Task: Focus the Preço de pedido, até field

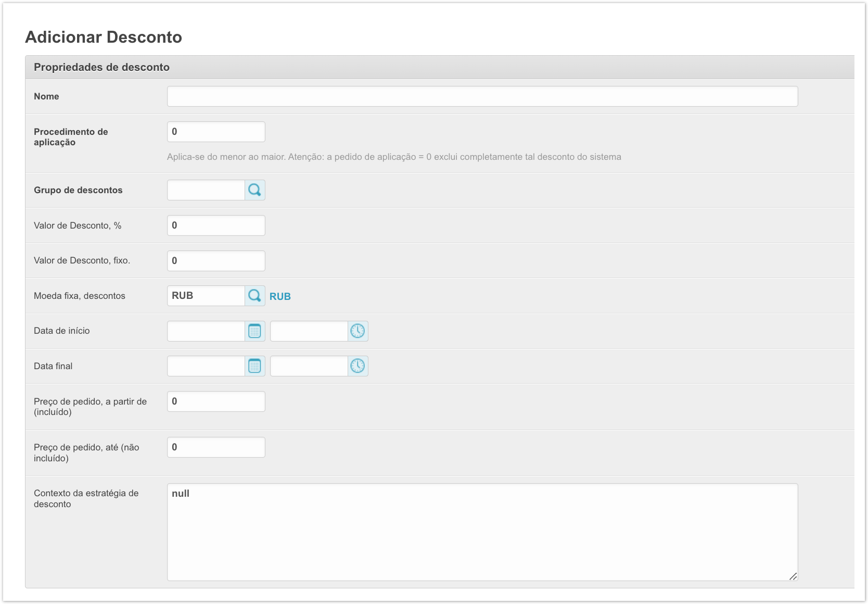Action: [x=216, y=447]
